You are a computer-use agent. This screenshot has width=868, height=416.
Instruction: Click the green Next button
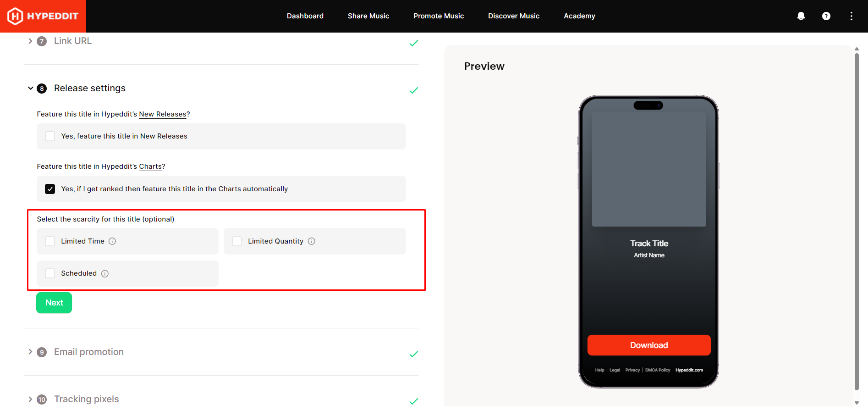coord(54,303)
